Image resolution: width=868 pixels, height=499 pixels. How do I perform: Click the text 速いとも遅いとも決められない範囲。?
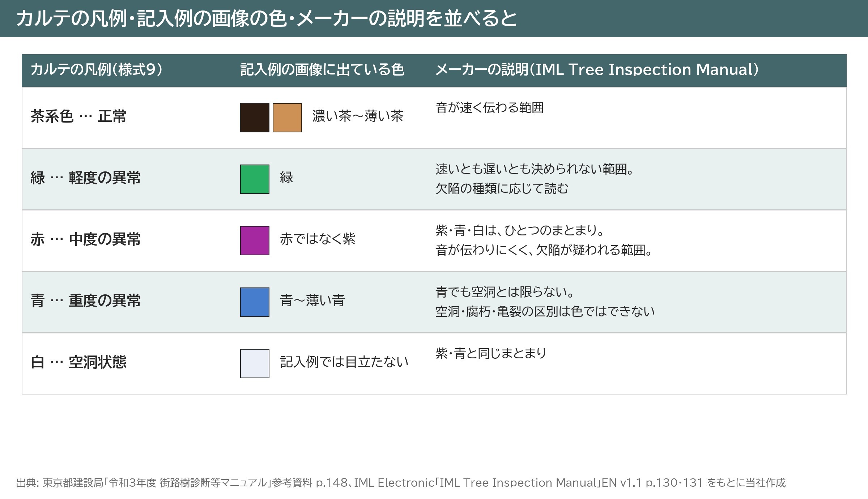(x=535, y=169)
